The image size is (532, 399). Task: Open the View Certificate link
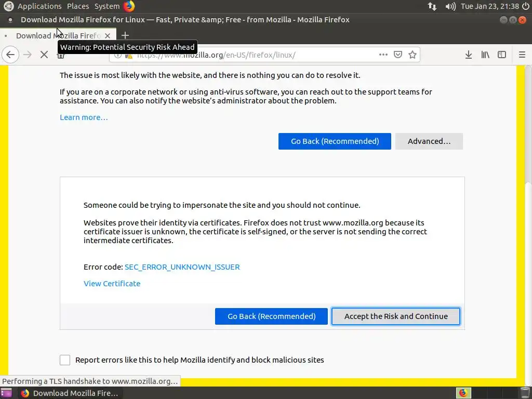112,284
